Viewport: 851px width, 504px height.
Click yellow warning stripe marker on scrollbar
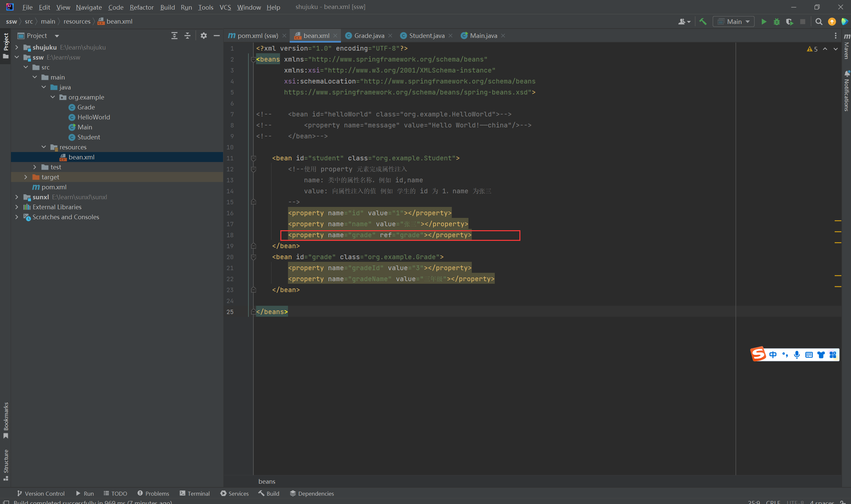[x=838, y=221]
